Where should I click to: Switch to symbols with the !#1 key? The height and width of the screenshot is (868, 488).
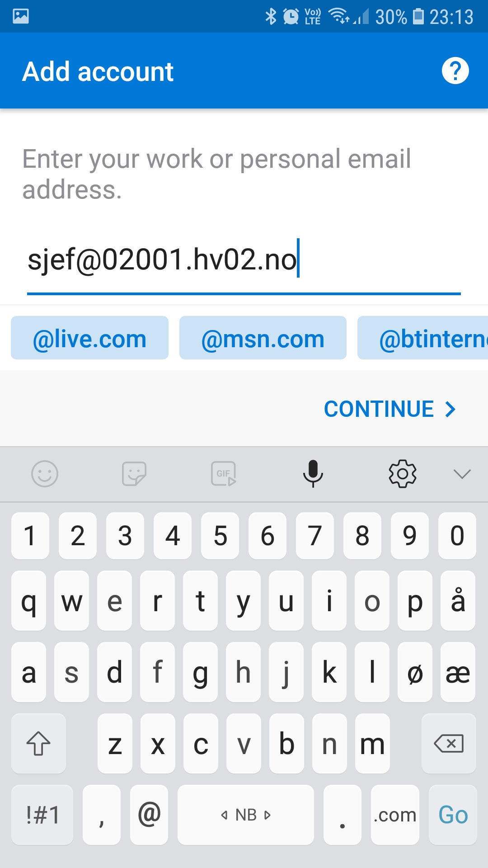(x=42, y=815)
